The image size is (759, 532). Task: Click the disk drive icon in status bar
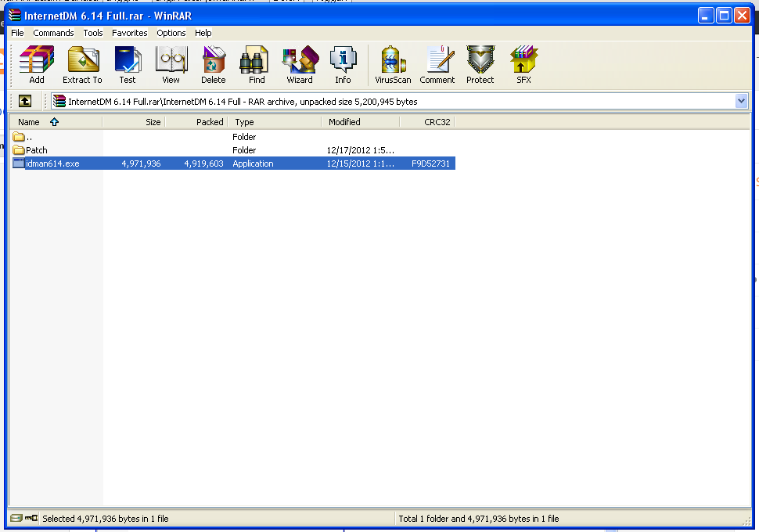pos(16,518)
